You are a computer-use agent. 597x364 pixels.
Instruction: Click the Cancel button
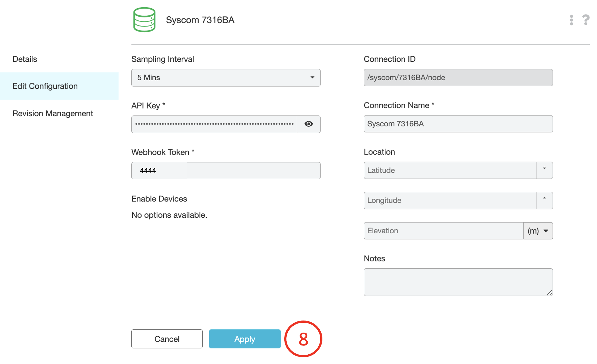pos(167,339)
